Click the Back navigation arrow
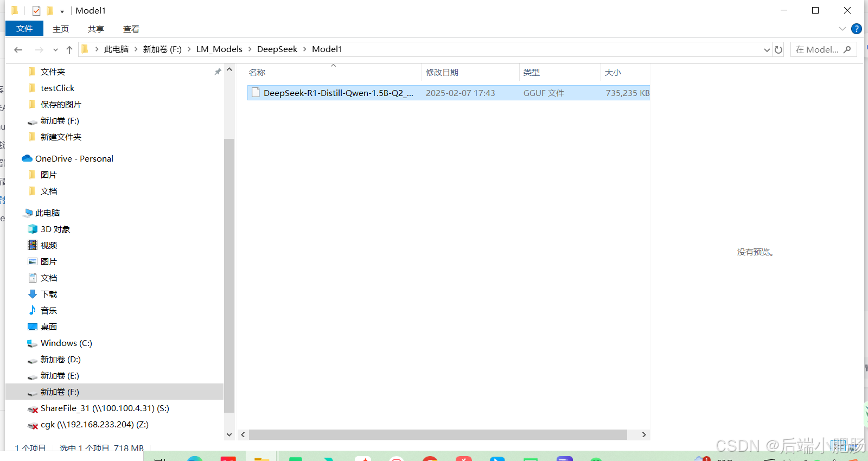Screen dimensions: 868x461 click(18, 50)
